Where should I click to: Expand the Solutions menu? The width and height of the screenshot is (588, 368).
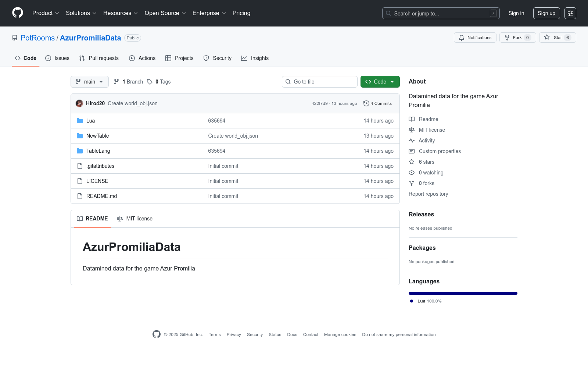coord(81,13)
